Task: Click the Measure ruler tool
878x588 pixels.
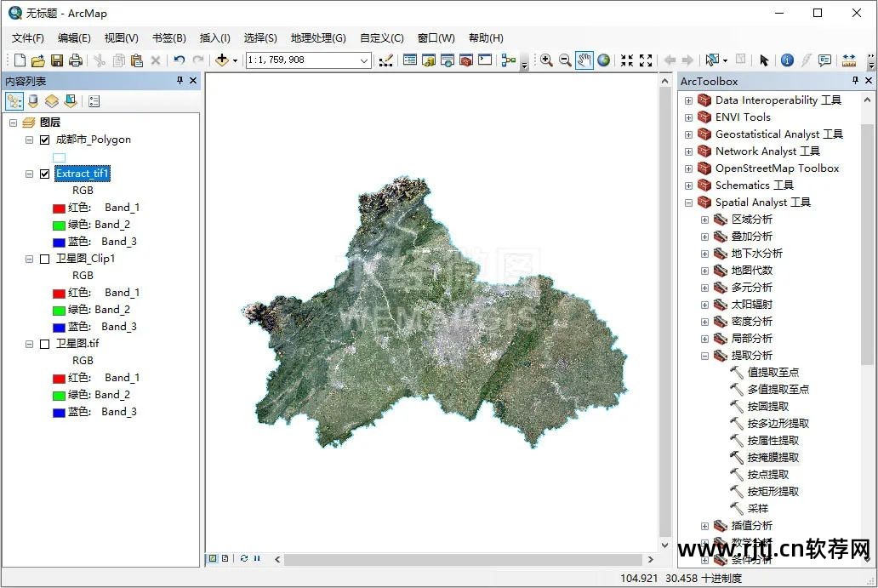Action: click(x=848, y=60)
